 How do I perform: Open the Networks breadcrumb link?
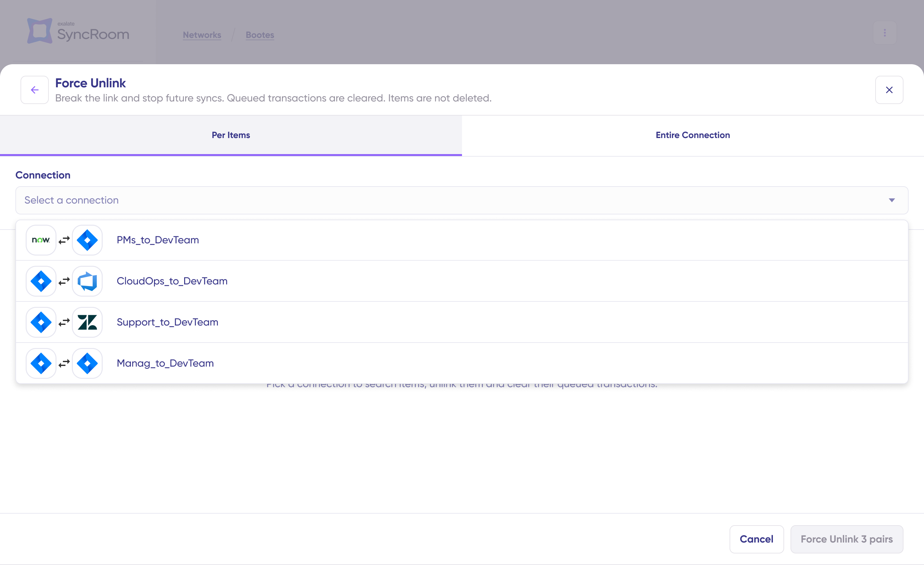202,35
